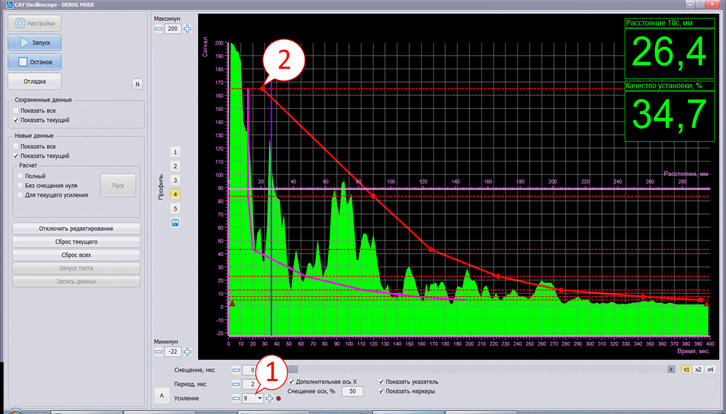Image resolution: width=726 pixels, height=414 pixels.
Task: Click the red curve marker labeled 2
Action: click(x=262, y=89)
